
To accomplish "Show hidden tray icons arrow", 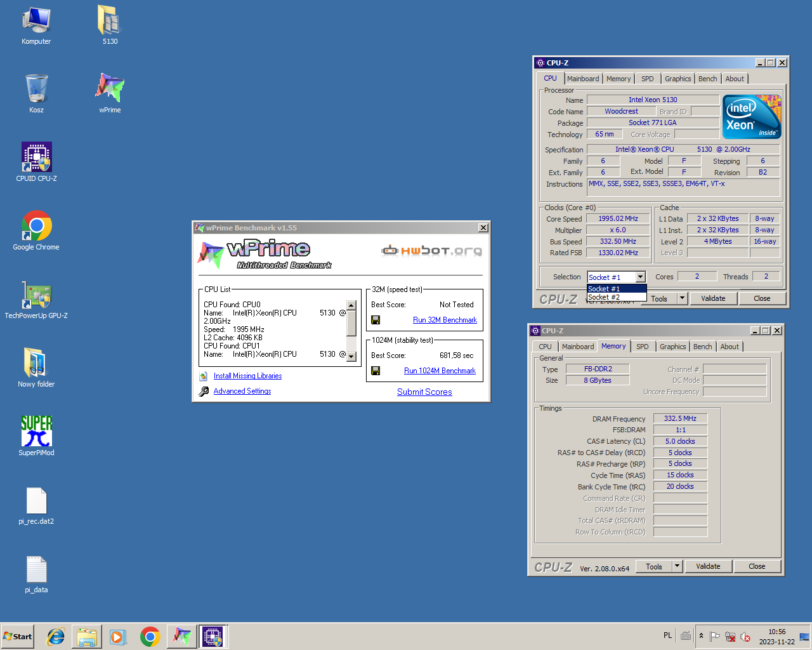I will 701,636.
